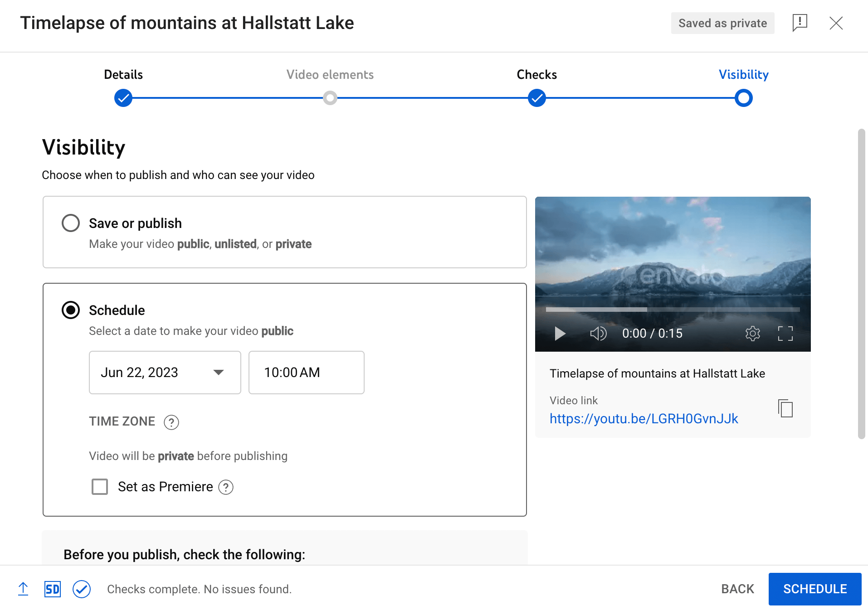Mute the video preview volume
868x610 pixels.
(x=598, y=334)
